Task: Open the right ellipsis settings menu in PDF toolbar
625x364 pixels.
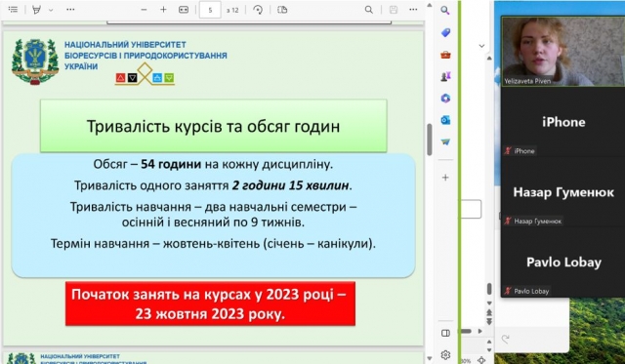Action: (x=413, y=10)
